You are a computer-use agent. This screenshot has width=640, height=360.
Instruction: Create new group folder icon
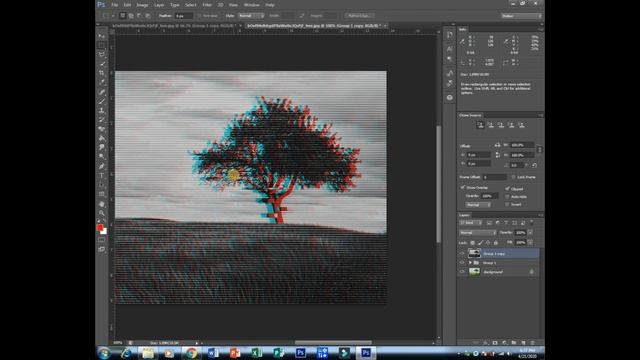[513, 343]
